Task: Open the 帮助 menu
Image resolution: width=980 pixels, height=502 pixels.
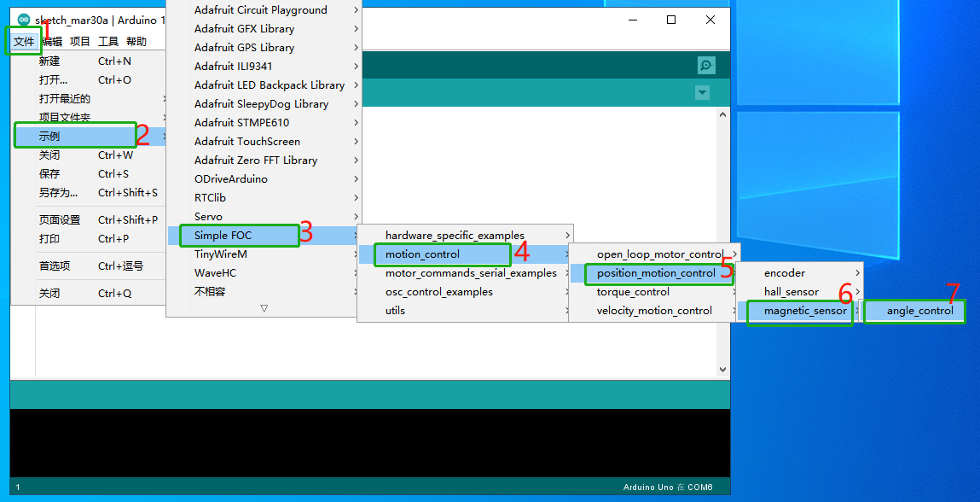Action: click(136, 41)
